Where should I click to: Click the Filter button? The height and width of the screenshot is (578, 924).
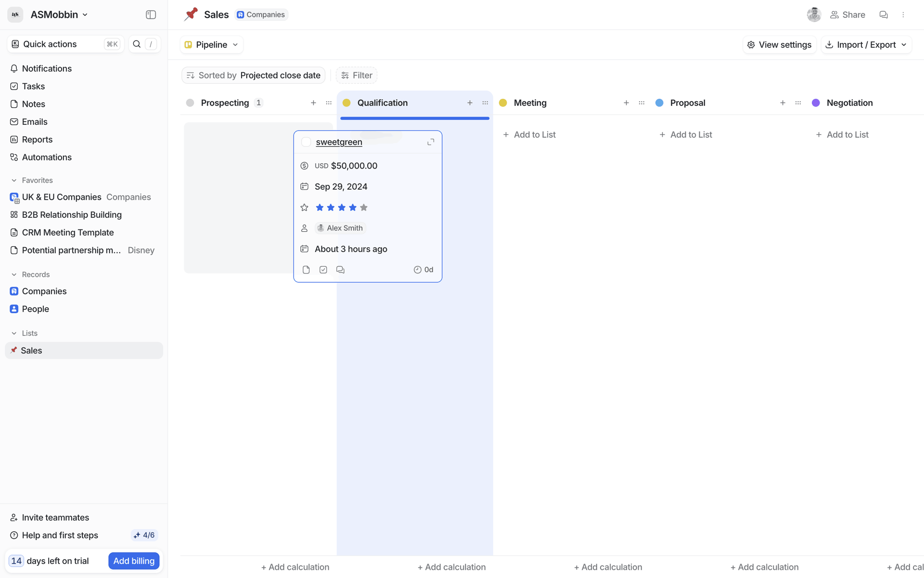(357, 75)
